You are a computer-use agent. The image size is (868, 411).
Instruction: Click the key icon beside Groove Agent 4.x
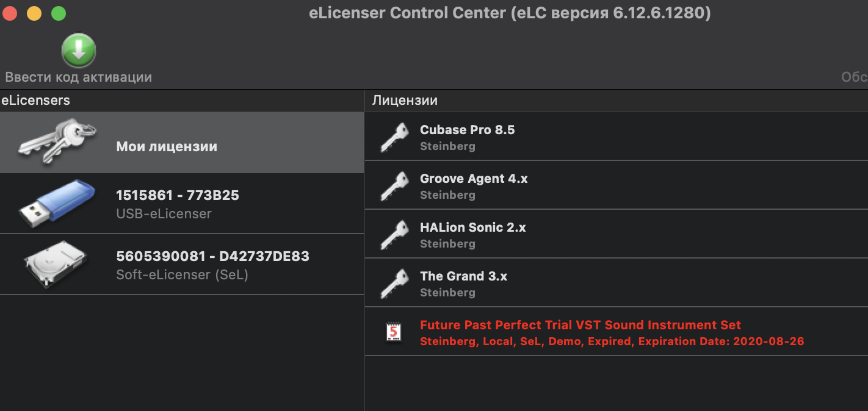tap(394, 185)
